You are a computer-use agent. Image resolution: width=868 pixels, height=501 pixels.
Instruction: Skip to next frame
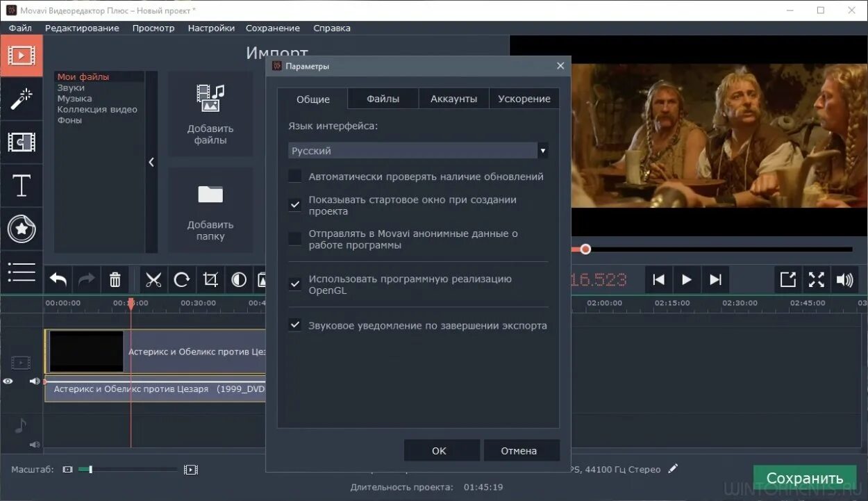[715, 279]
